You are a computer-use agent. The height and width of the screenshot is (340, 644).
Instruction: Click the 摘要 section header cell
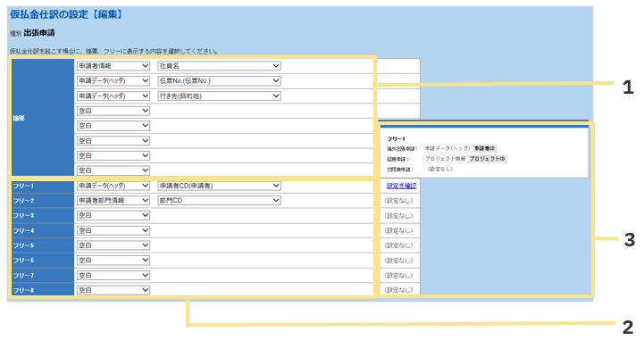tap(43, 118)
